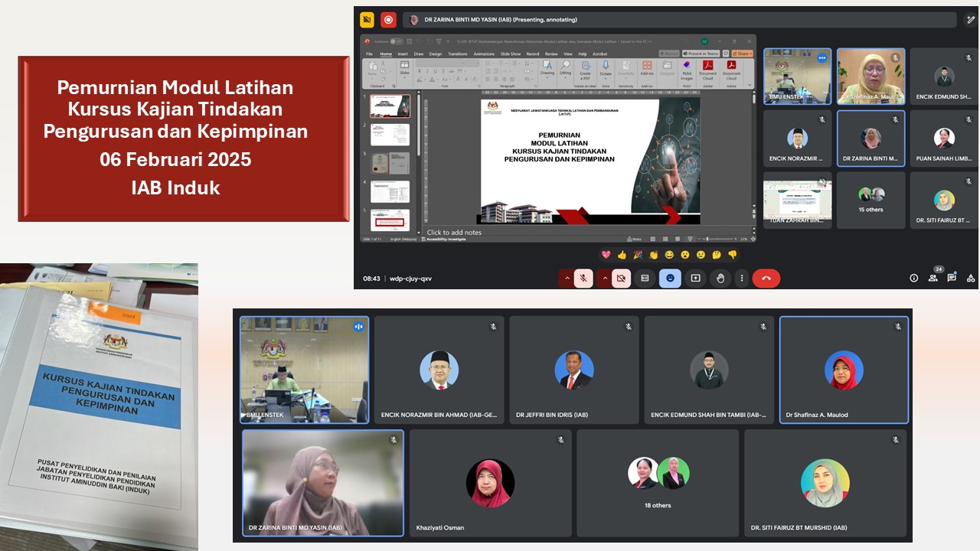The image size is (980, 551).
Task: Click the present screen icon
Action: click(x=695, y=279)
